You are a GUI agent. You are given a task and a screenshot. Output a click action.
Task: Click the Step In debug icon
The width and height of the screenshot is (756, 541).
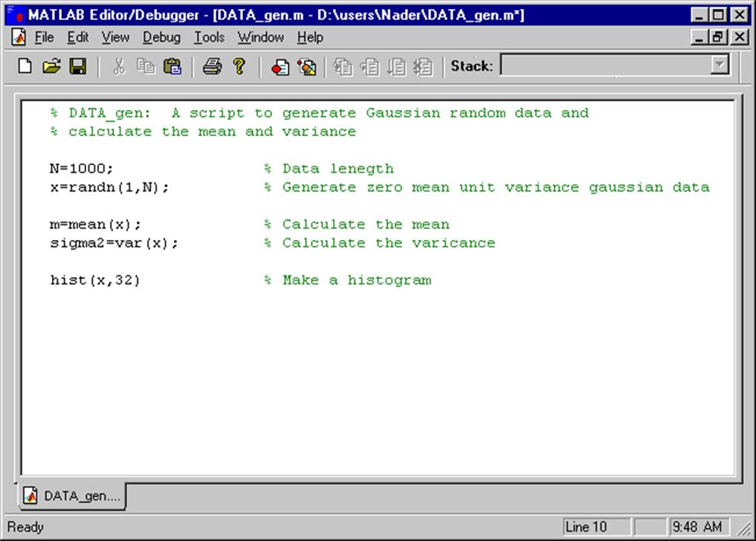[x=343, y=67]
